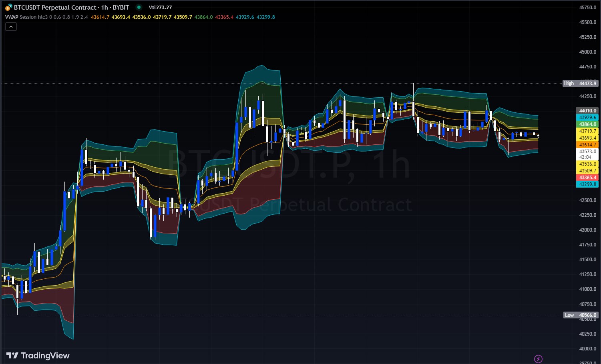Click the teal 43929.6 price scale label
Screen dimensions: 601x364
[x=587, y=118]
